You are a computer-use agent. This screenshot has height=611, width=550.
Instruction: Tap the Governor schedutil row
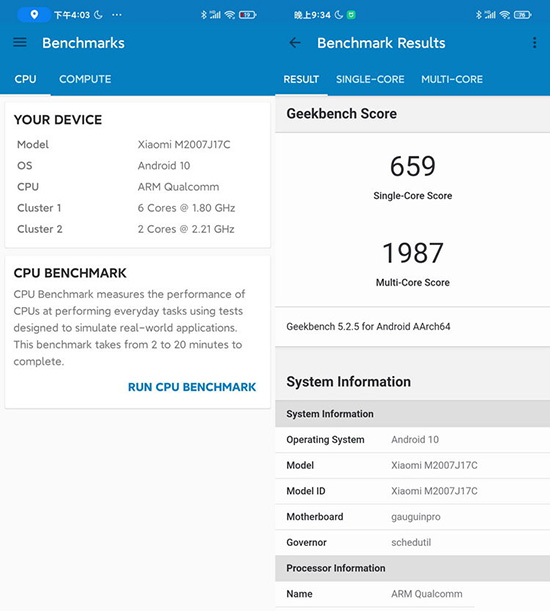coord(412,542)
